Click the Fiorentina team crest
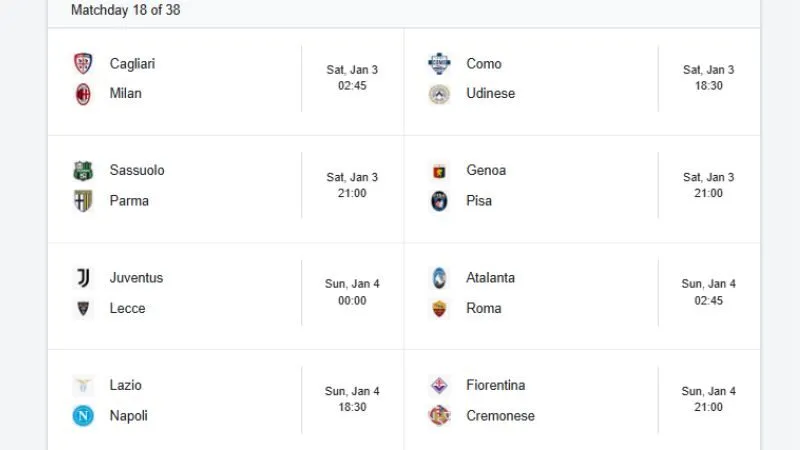Image resolution: width=800 pixels, height=450 pixels. tap(440, 385)
